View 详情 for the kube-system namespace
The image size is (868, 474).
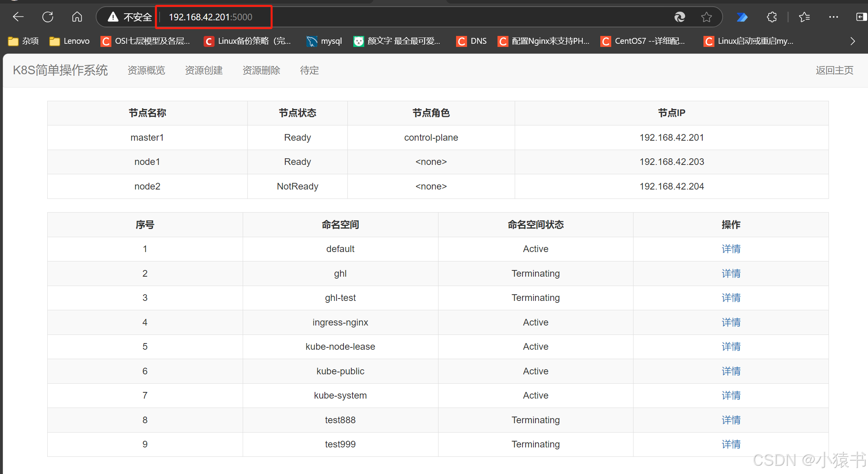point(731,395)
